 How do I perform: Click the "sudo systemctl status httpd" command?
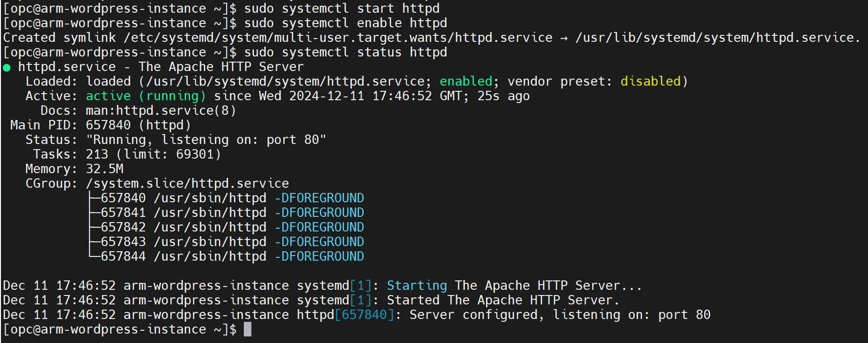tap(346, 52)
